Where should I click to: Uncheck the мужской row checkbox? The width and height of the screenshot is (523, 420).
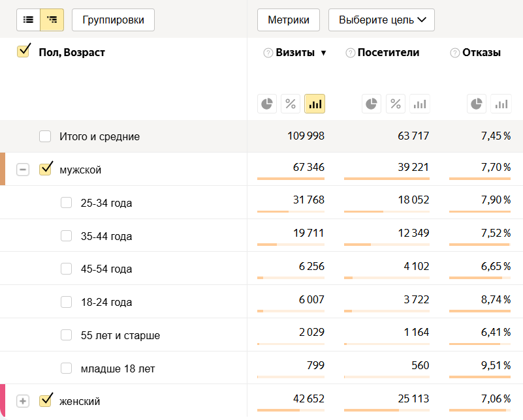coord(45,170)
